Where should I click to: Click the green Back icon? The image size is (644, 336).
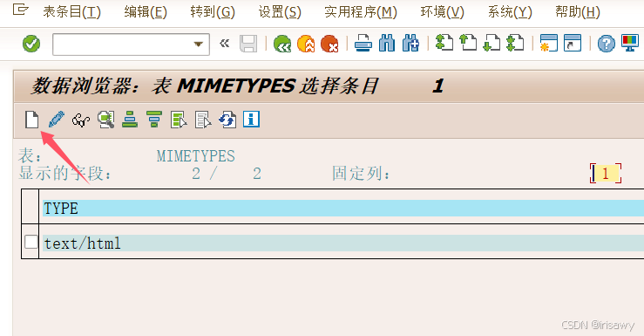coord(282,44)
